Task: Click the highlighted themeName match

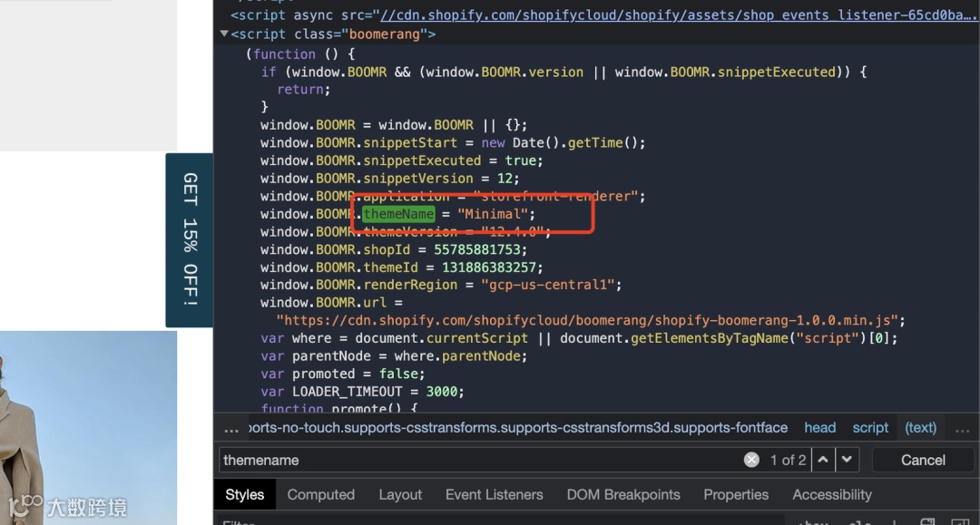Action: pos(398,214)
